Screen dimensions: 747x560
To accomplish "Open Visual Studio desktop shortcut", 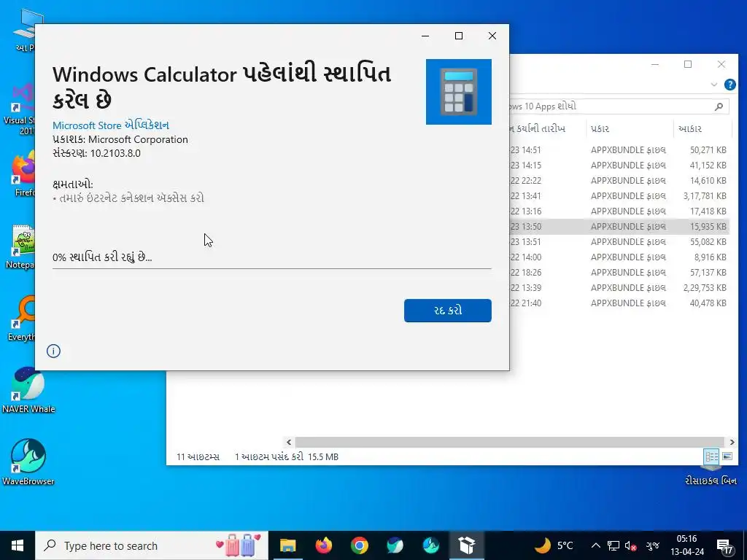I will 20,109.
